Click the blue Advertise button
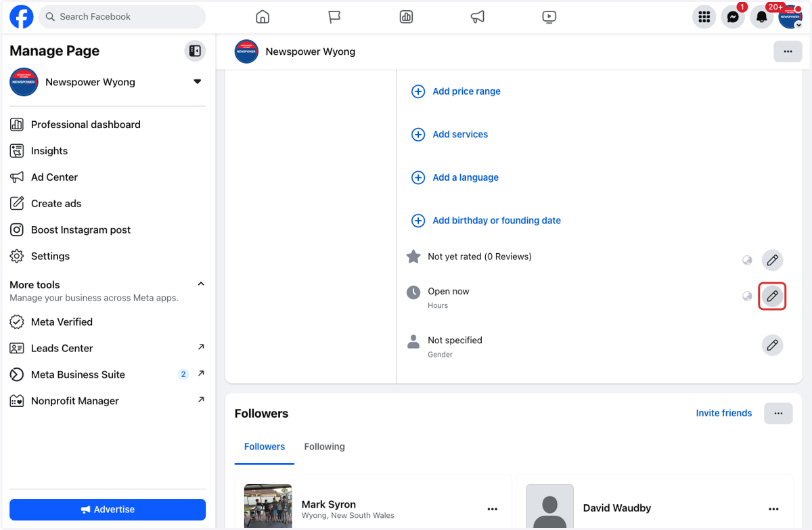This screenshot has height=530, width=812. [x=108, y=510]
